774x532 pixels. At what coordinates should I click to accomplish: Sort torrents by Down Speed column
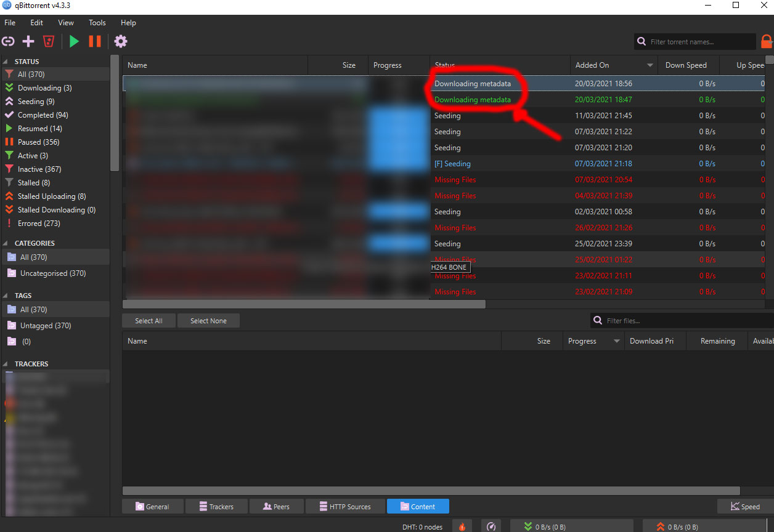click(689, 65)
